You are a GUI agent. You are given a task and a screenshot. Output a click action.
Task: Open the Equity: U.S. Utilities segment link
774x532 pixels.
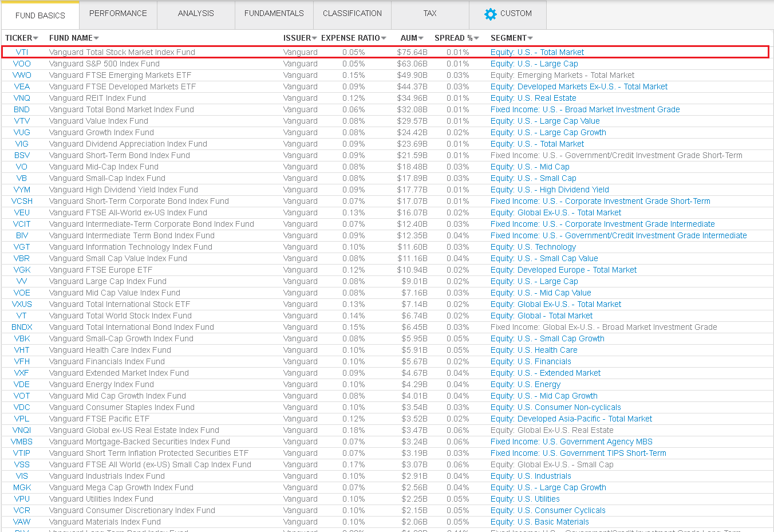(x=525, y=499)
